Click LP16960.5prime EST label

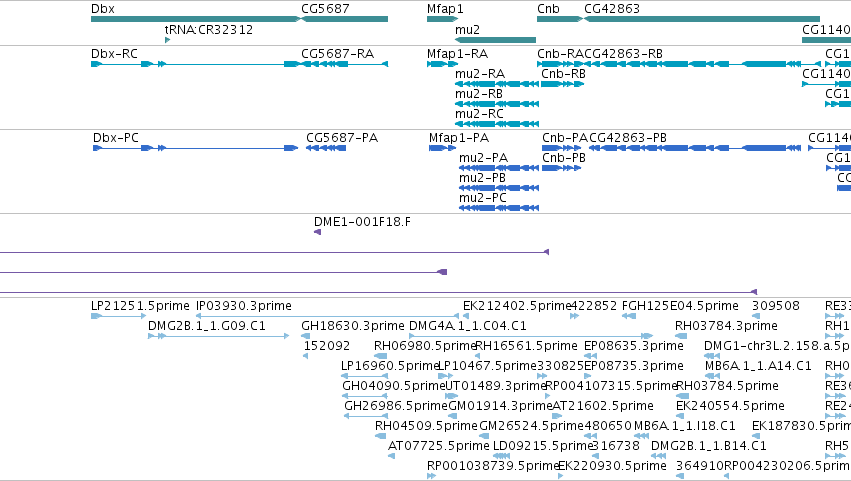390,366
